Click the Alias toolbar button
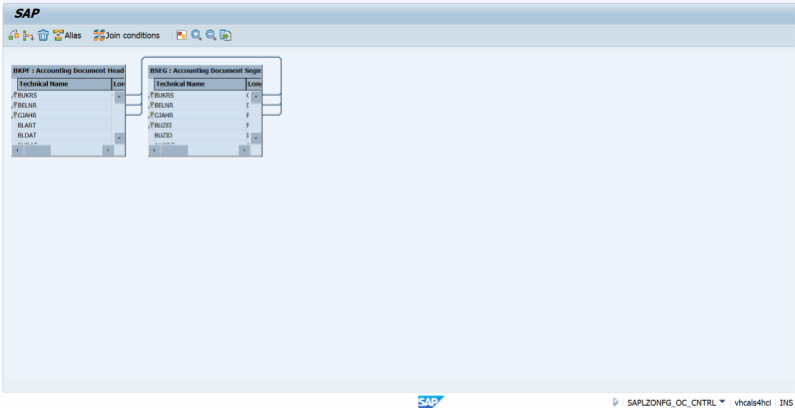The width and height of the screenshot is (795, 408). click(x=67, y=35)
